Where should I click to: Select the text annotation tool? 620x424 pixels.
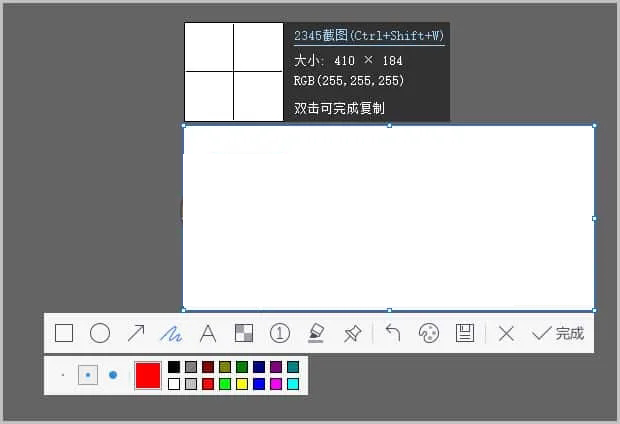[208, 333]
